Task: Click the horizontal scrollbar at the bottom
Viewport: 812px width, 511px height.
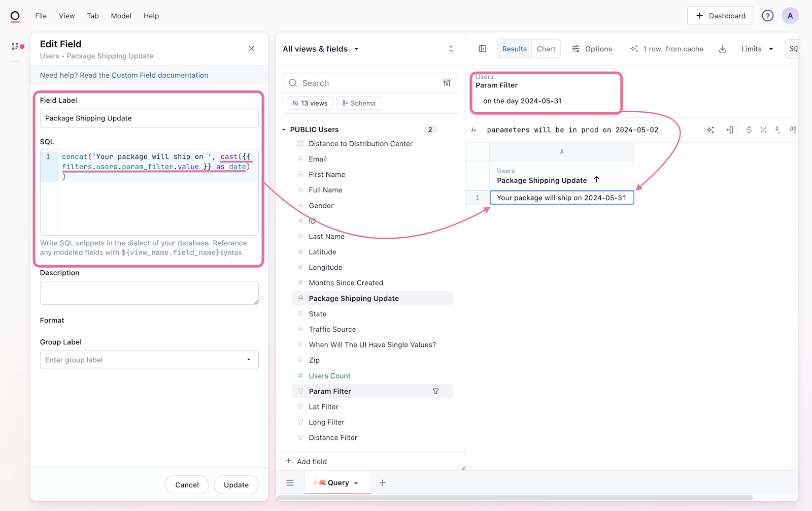Action: coord(515,498)
